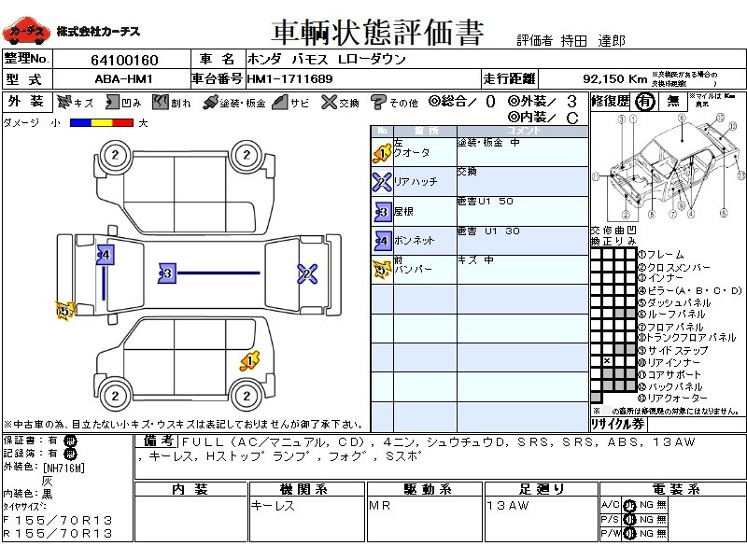Click the 電装系 section header
Image resolution: width=747 pixels, height=560 pixels.
[669, 489]
